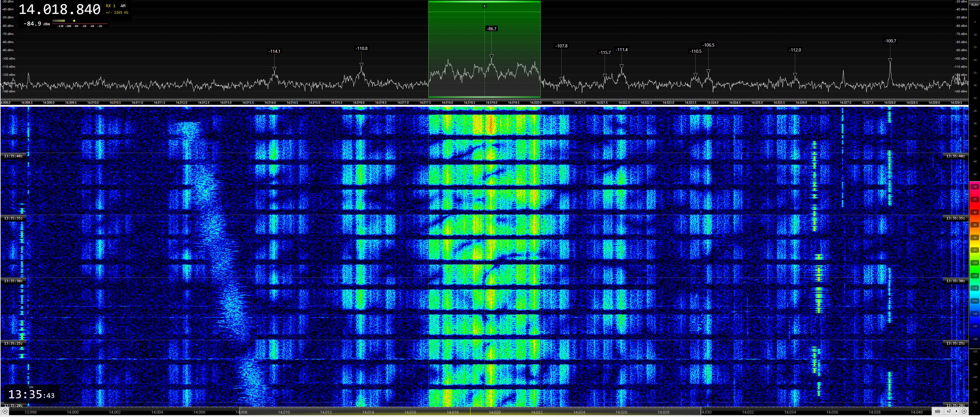Screen dimensions: 980x417
Task: Click the 14.020 tick on bottom frequency bar
Action: click(495, 412)
